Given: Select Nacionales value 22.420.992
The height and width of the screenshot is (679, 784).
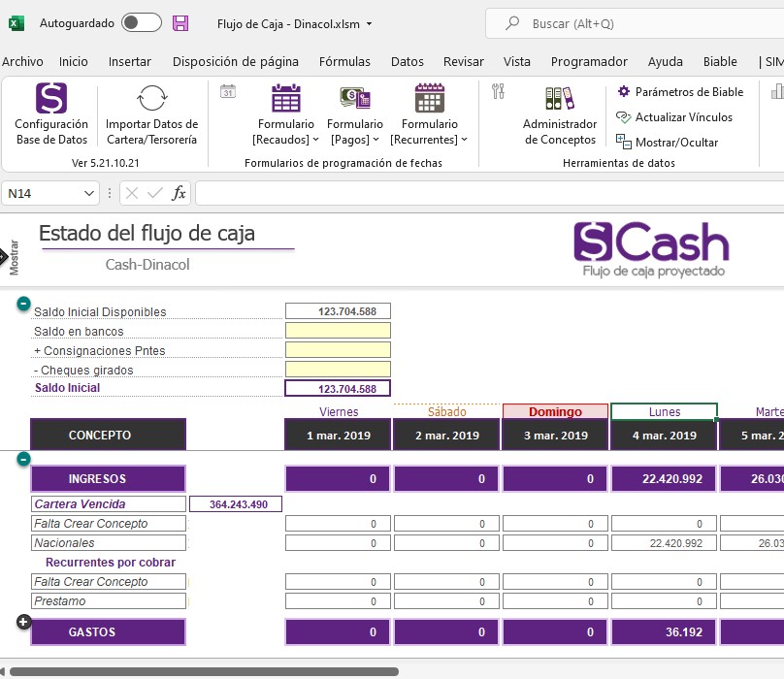Looking at the screenshot, I should click(x=664, y=543).
